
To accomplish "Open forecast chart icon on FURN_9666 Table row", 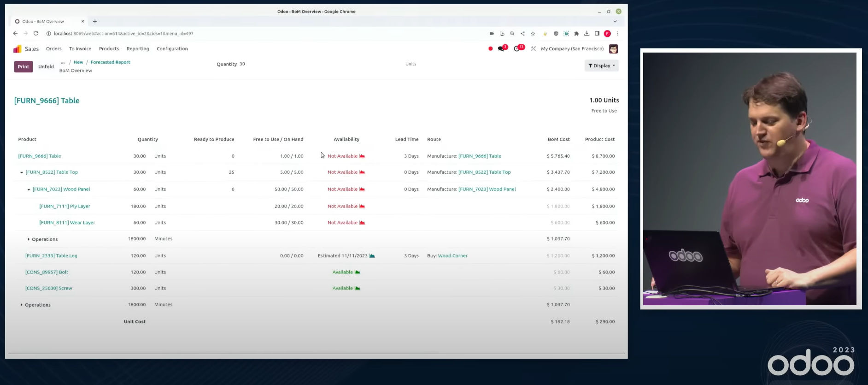I will [362, 156].
